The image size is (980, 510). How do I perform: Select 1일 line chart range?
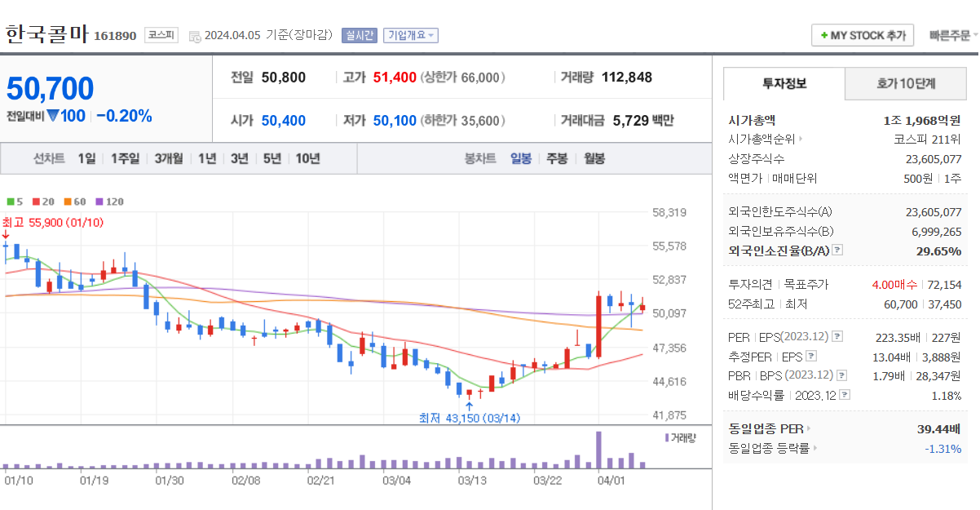pos(86,158)
